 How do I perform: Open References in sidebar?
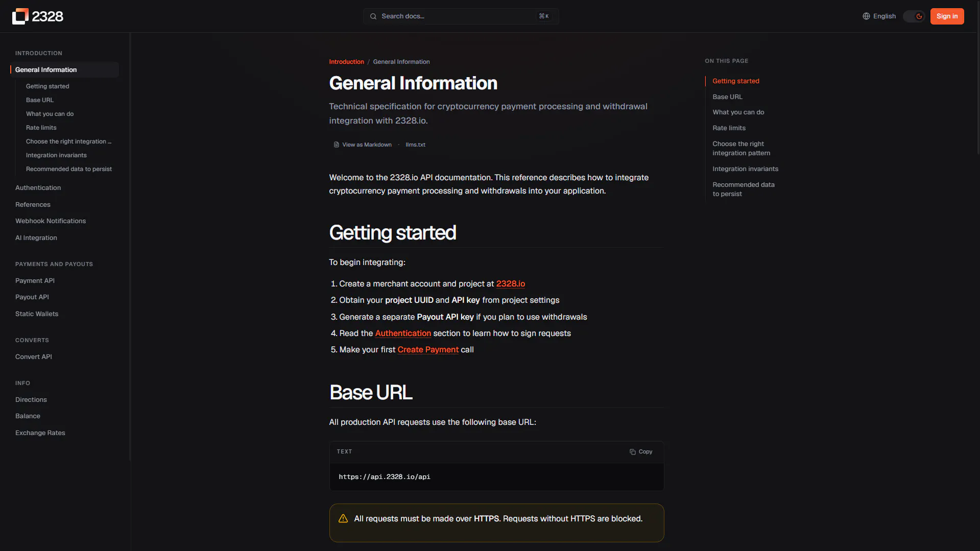(33, 205)
